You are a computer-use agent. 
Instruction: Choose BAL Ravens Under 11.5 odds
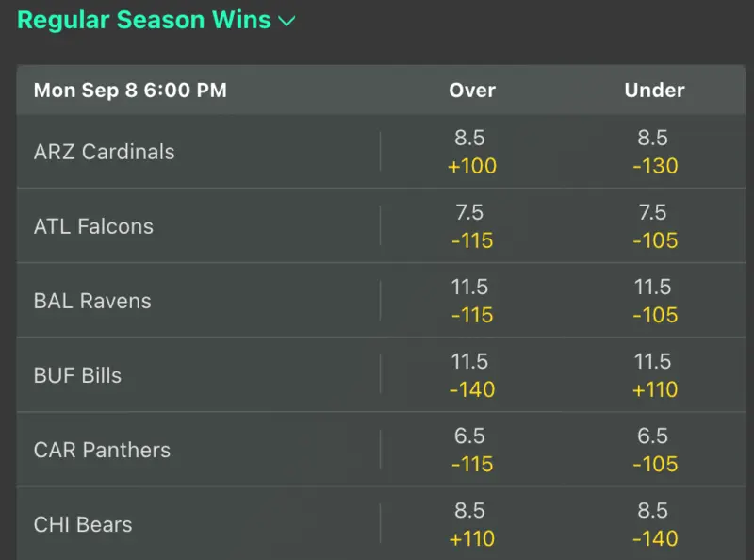(655, 301)
